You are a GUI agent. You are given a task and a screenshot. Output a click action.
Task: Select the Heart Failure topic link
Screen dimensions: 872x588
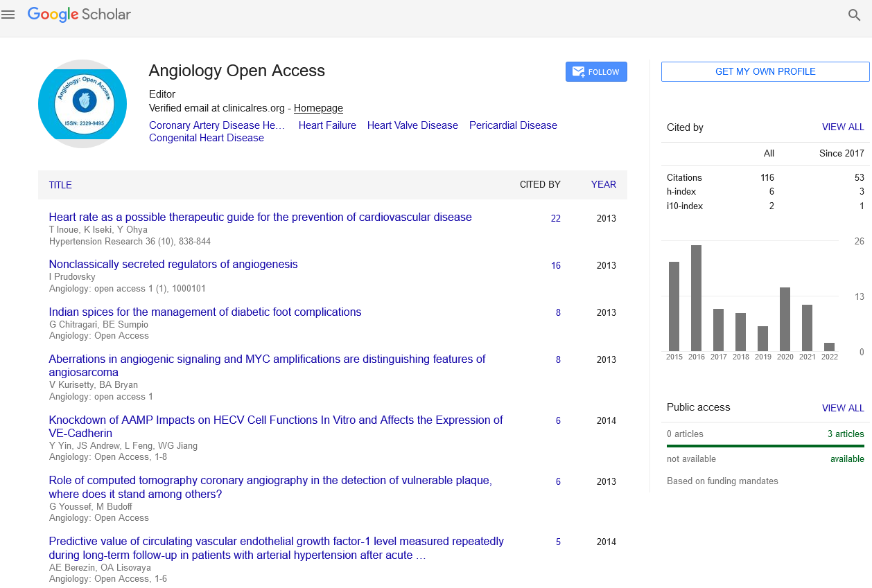click(327, 125)
